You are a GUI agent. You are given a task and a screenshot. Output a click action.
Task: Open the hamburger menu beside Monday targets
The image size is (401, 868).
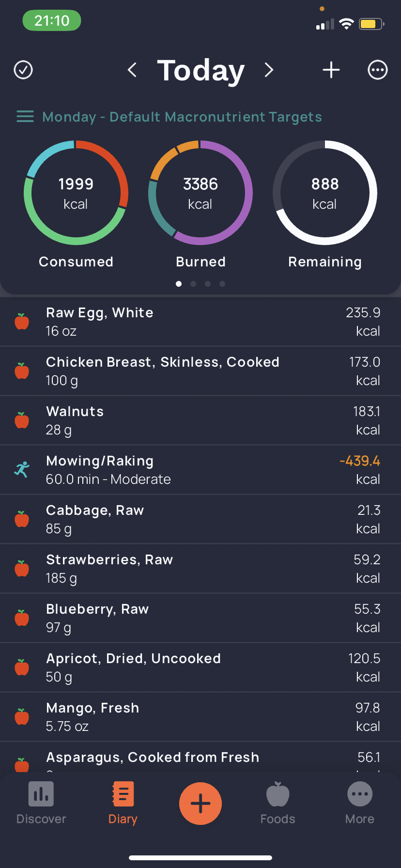point(25,117)
